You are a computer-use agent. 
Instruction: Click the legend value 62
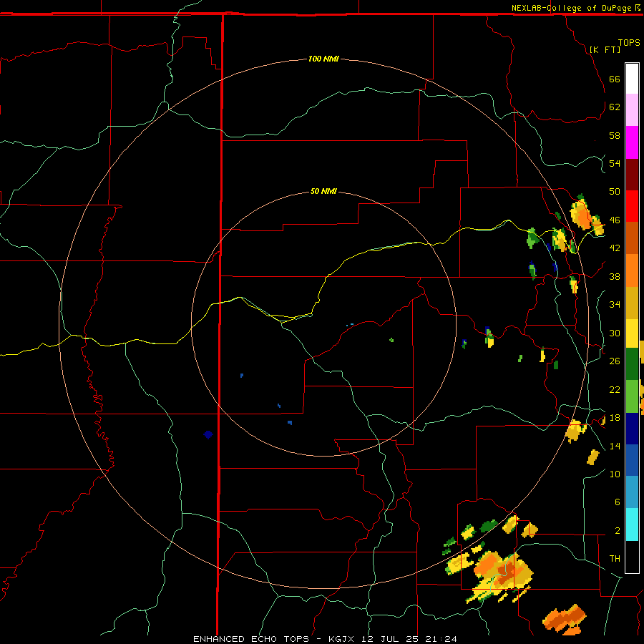pos(615,107)
